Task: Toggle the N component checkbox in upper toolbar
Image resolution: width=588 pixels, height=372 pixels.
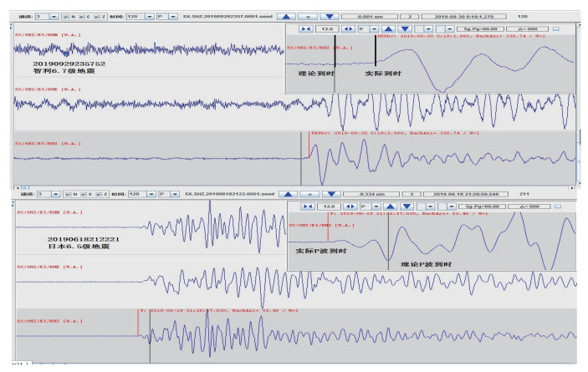Action: coord(67,16)
